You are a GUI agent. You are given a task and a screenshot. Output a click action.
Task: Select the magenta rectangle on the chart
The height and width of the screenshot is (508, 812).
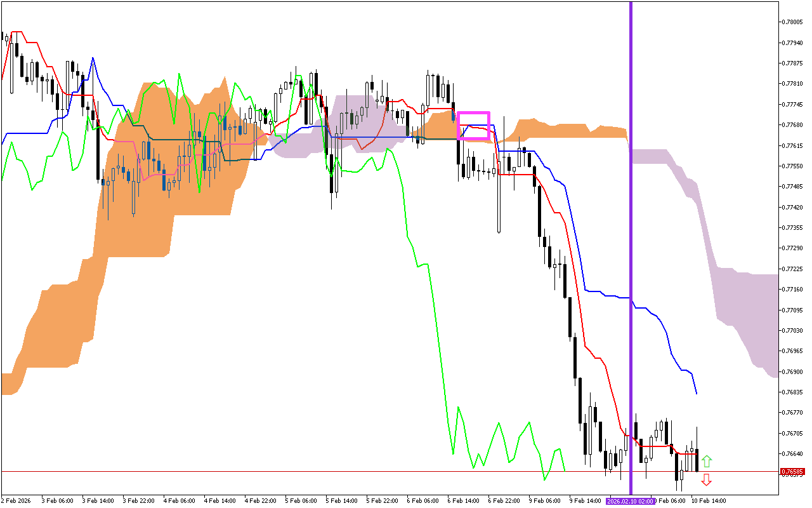click(x=474, y=113)
